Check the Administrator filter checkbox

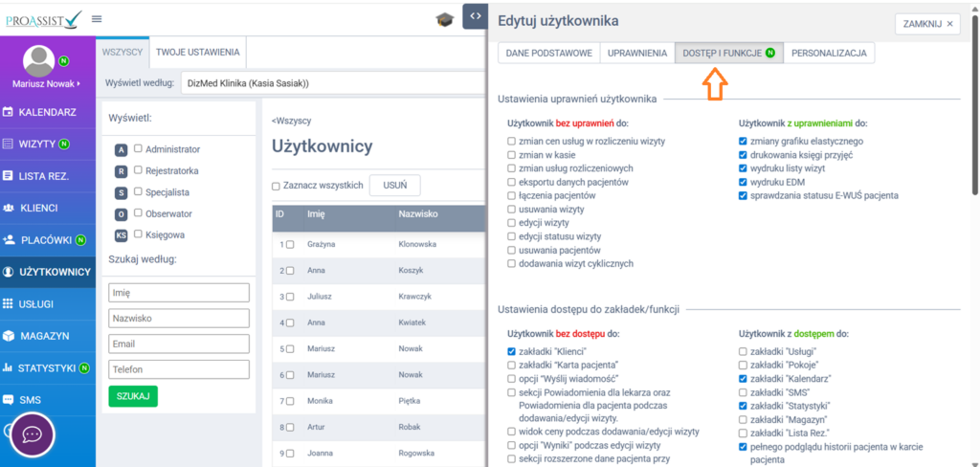139,148
